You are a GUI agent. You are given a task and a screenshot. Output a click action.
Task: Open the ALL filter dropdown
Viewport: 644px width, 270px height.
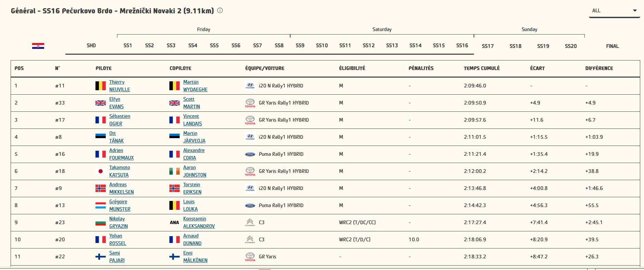[614, 11]
